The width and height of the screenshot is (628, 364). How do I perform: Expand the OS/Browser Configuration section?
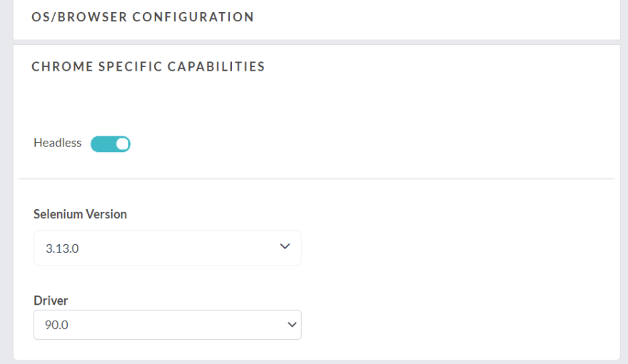click(143, 17)
